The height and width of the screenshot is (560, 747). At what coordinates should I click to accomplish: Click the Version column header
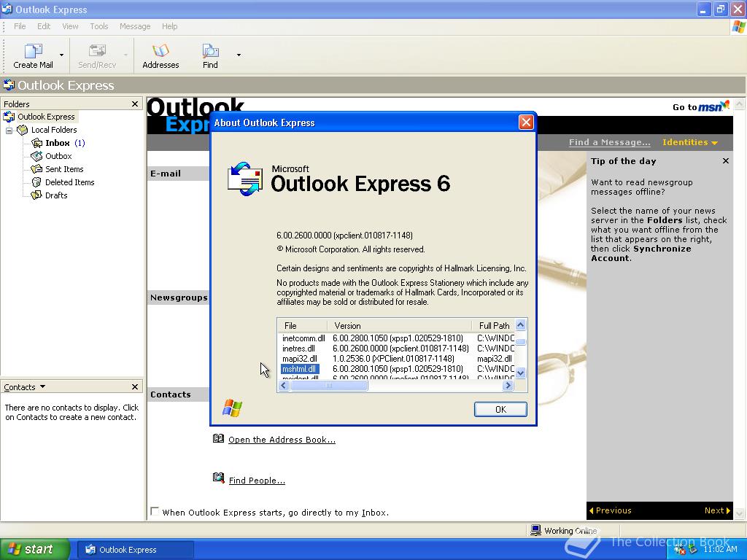400,326
